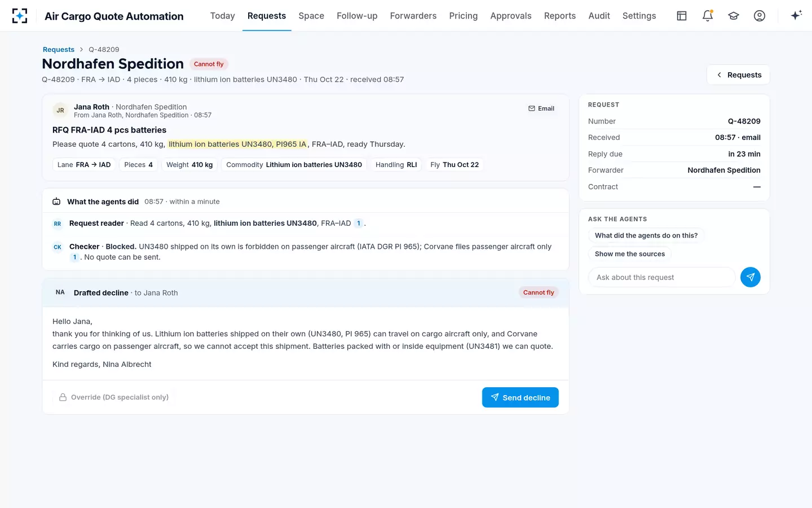Click the Send decline button

(520, 397)
